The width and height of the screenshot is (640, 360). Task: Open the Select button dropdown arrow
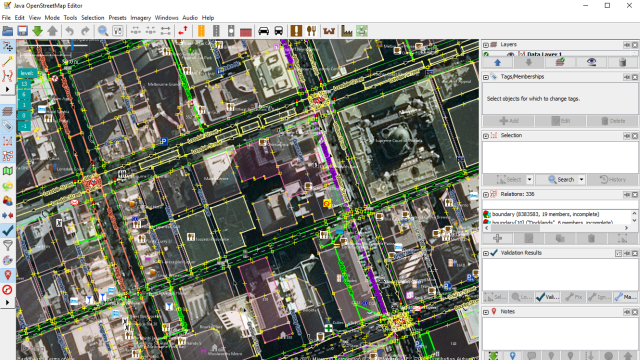pos(529,180)
